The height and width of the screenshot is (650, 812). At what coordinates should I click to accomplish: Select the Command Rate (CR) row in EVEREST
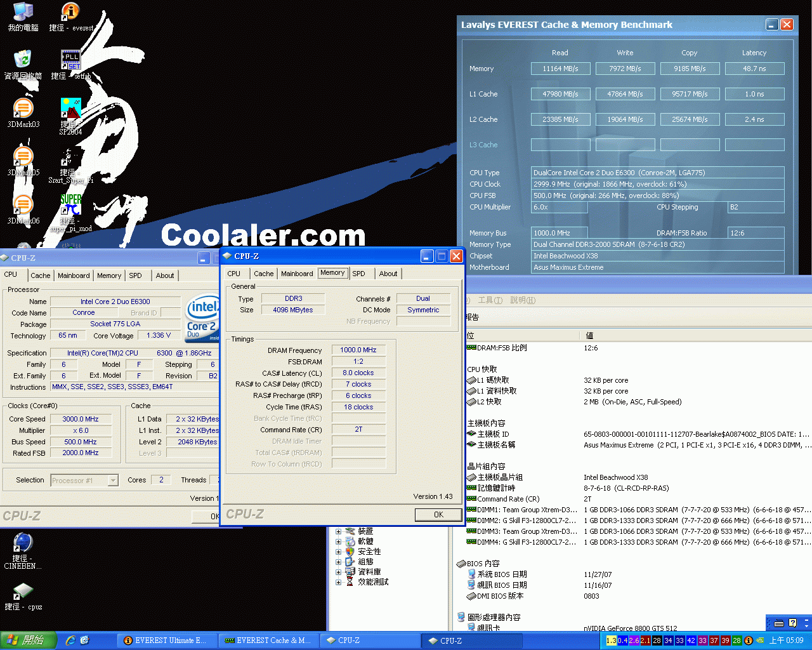tap(638, 499)
